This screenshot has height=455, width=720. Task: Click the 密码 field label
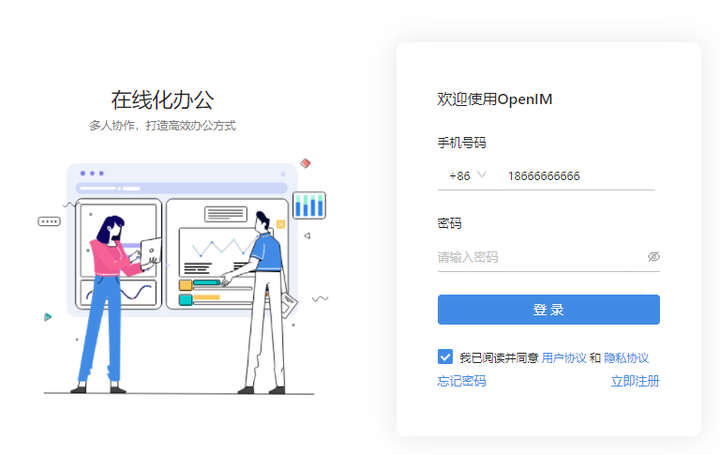450,224
